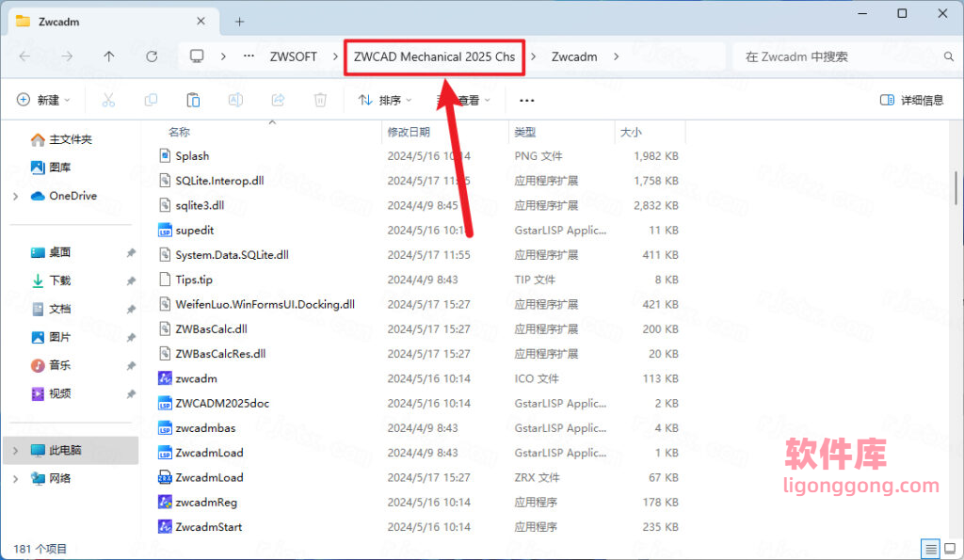Click the pin icon beside 下载
The image size is (964, 560).
pyautogui.click(x=130, y=280)
